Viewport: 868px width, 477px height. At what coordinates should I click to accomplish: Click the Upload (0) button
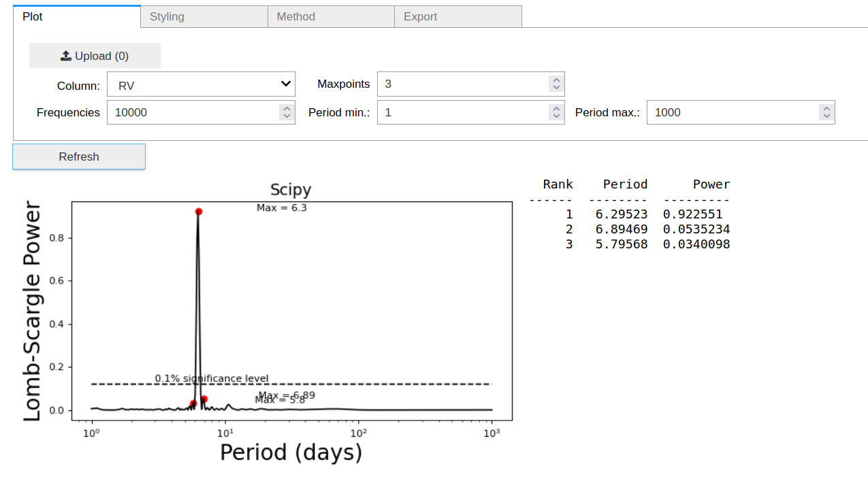(95, 55)
